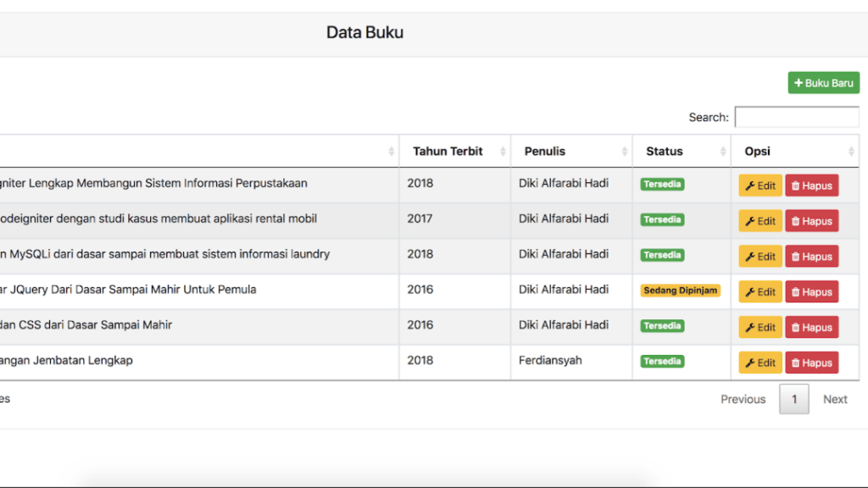The height and width of the screenshot is (488, 868).
Task: Sort by the Opsi column arrows
Action: 851,151
